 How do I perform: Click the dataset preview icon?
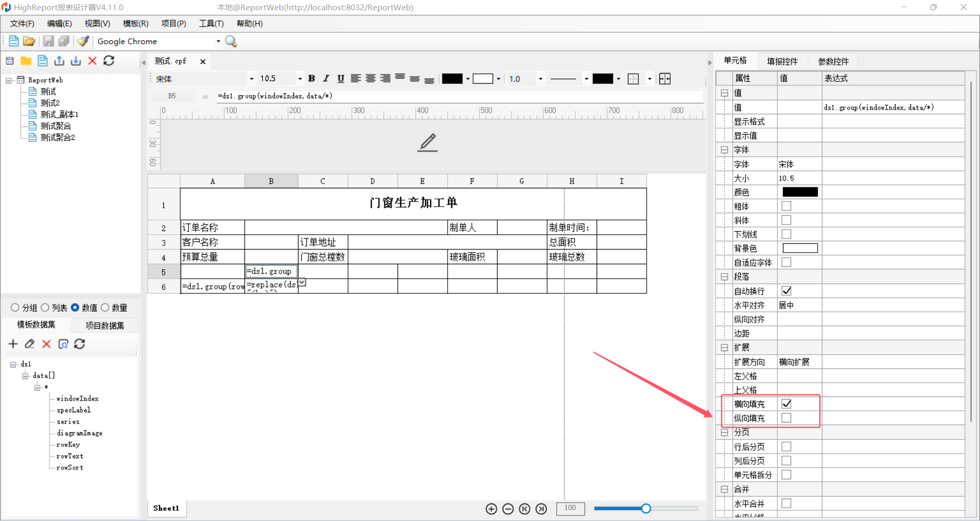coord(63,344)
